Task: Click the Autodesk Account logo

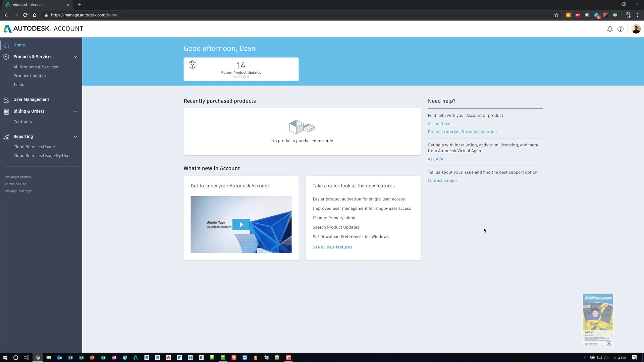Action: point(43,29)
